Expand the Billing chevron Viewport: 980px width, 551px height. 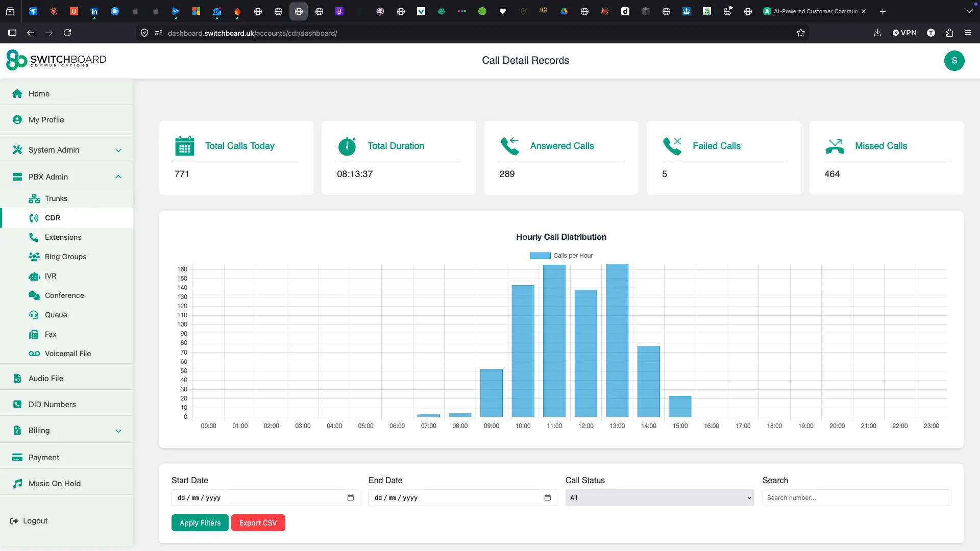point(118,431)
